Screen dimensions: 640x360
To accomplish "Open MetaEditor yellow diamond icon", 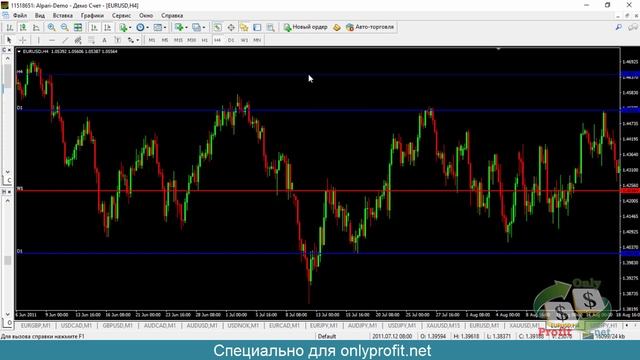I will coord(337,27).
